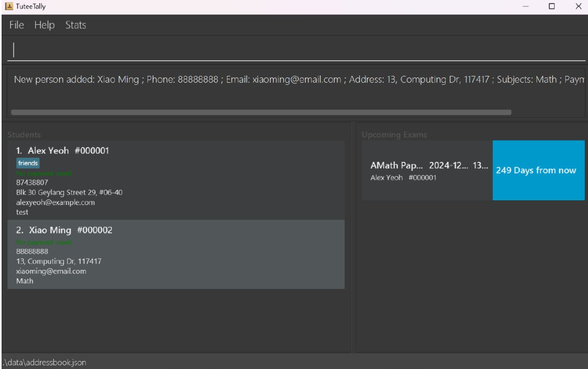Click the 'friends' tag on Alex Yeoh

pyautogui.click(x=28, y=163)
